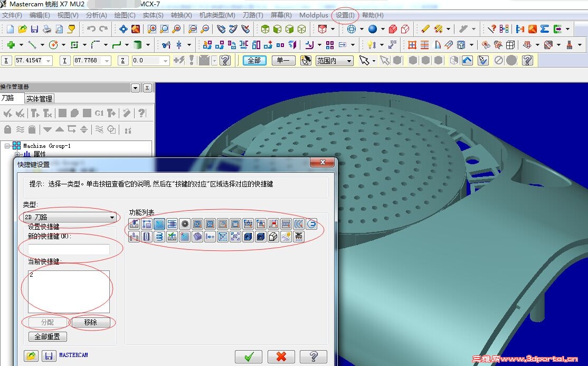Image resolution: width=588 pixels, height=366 pixels.
Task: Open a file using the folder icon
Action: click(23, 29)
